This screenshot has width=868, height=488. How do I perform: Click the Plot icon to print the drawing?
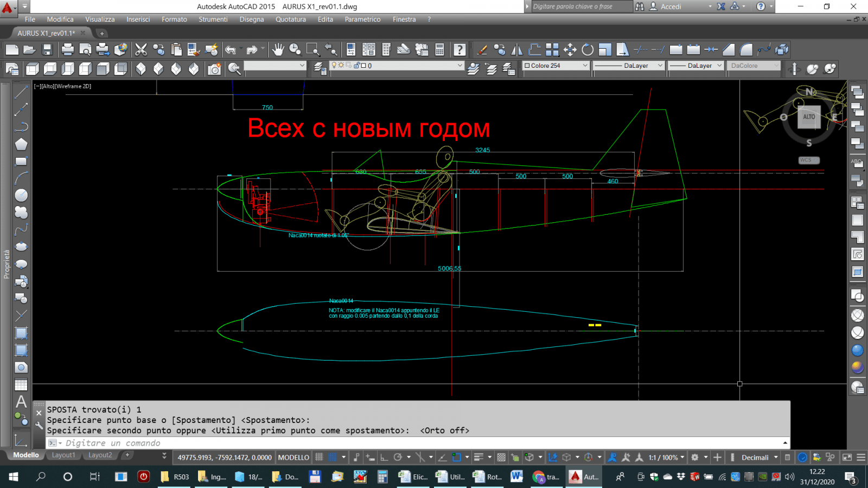pyautogui.click(x=68, y=49)
